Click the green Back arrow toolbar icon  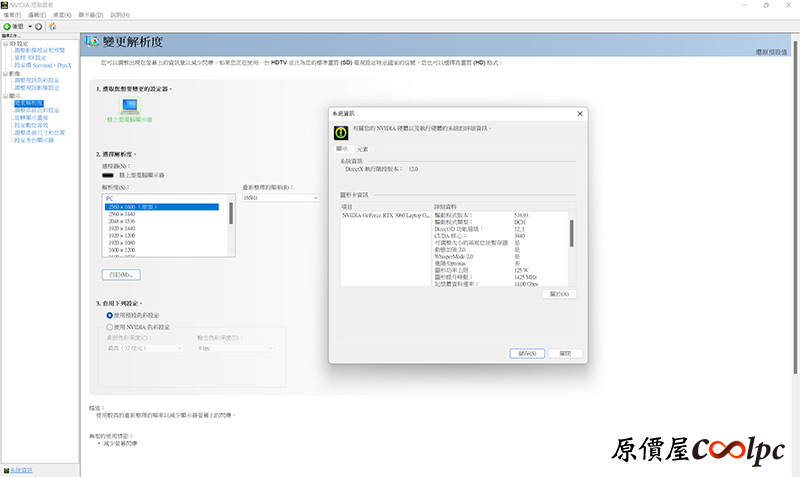7,27
